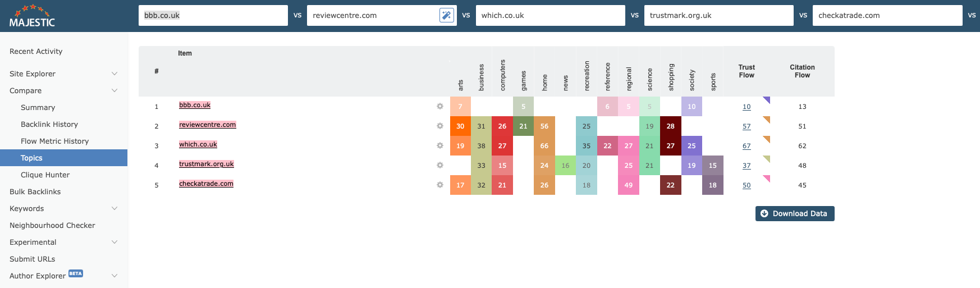This screenshot has height=288, width=980.
Task: Open the reviewcentre.com link in table
Action: click(208, 125)
